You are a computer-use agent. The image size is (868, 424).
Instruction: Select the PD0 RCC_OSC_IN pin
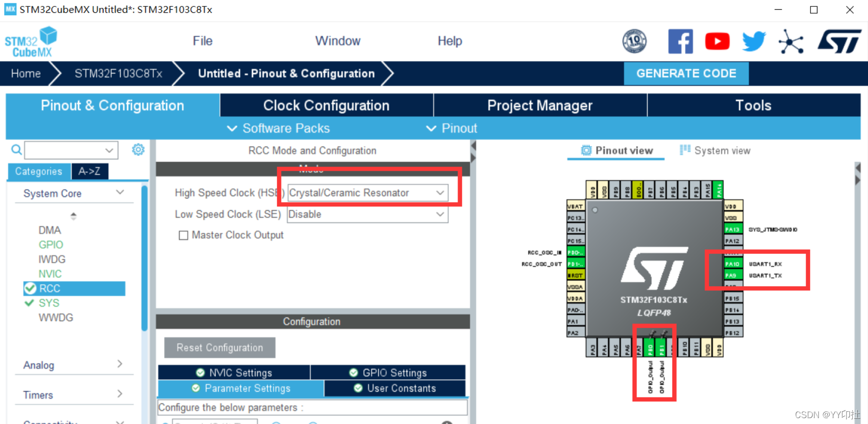coord(576,252)
